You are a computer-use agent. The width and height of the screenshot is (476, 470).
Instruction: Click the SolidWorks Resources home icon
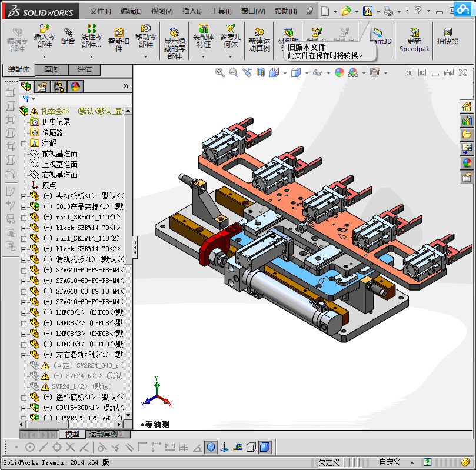pos(467,107)
